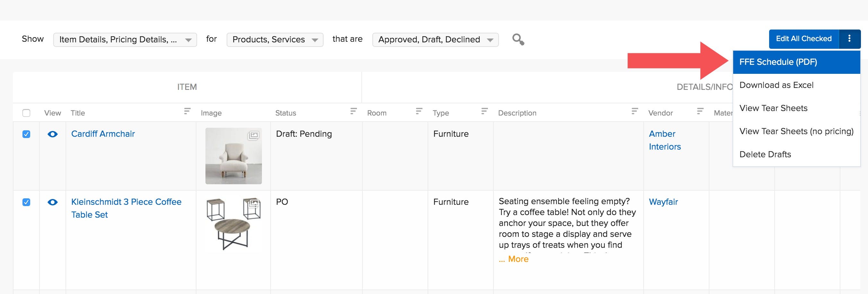Open the Item Details, Pricing Details dropdown
This screenshot has height=294, width=868.
[x=125, y=39]
